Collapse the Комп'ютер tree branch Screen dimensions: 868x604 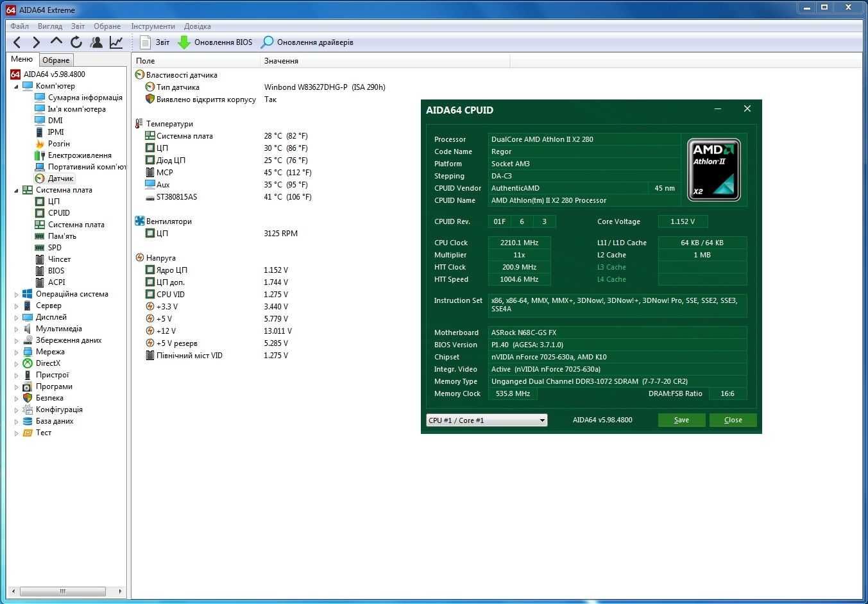16,86
